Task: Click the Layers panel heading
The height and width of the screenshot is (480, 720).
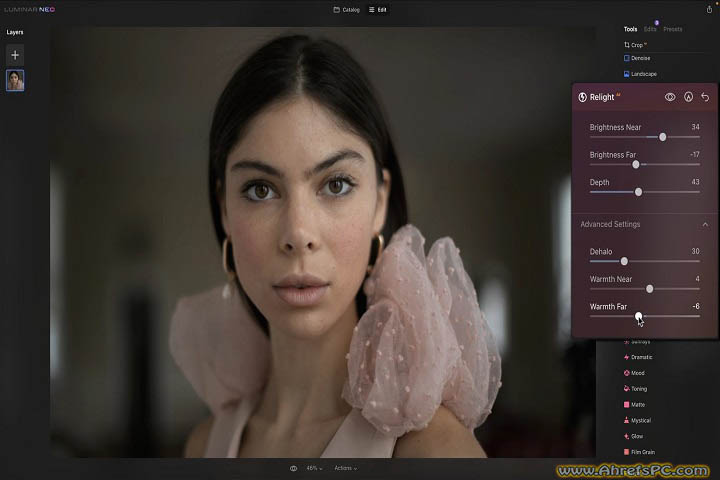Action: coord(15,32)
